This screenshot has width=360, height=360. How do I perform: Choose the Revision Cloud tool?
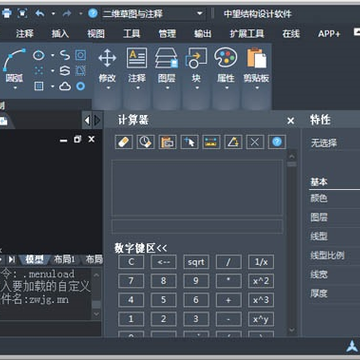click(x=65, y=87)
